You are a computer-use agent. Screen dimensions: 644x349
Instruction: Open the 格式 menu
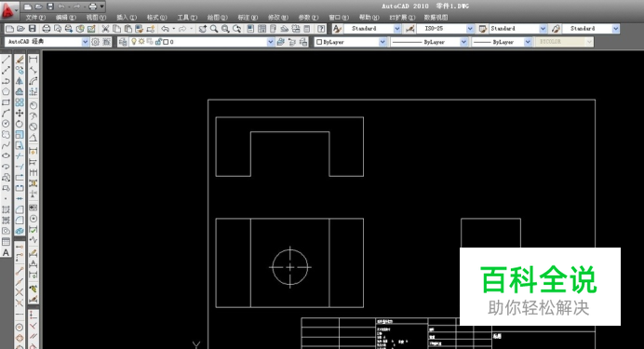[157, 18]
